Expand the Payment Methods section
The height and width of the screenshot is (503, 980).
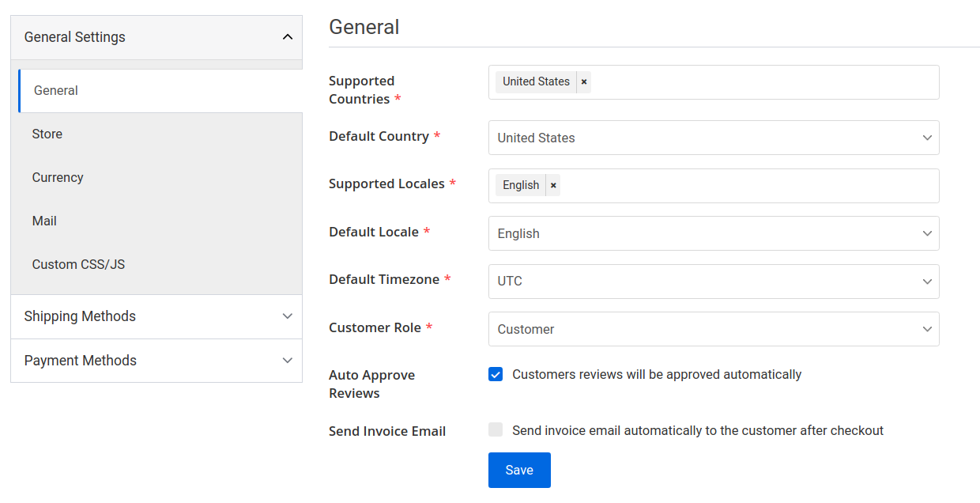(x=156, y=361)
